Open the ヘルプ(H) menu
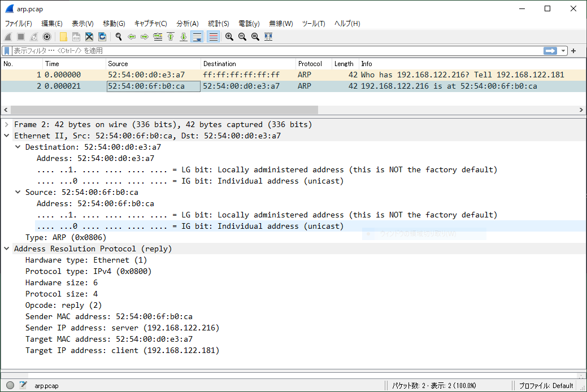This screenshot has width=587, height=392. [347, 24]
